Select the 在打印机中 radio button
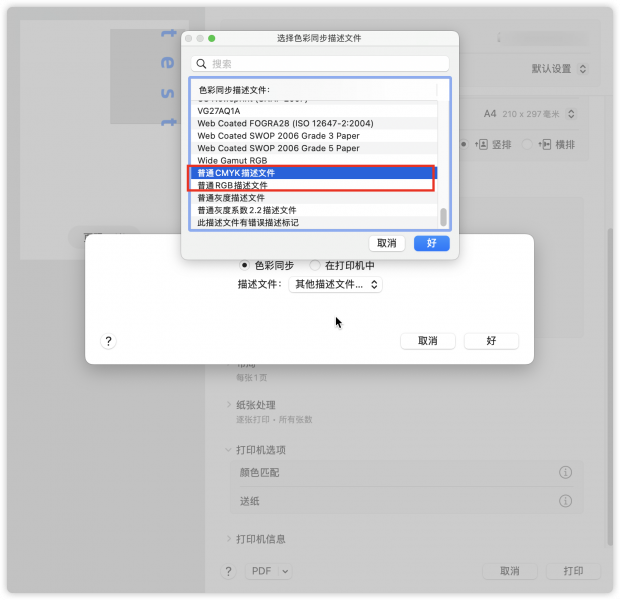 click(x=315, y=265)
